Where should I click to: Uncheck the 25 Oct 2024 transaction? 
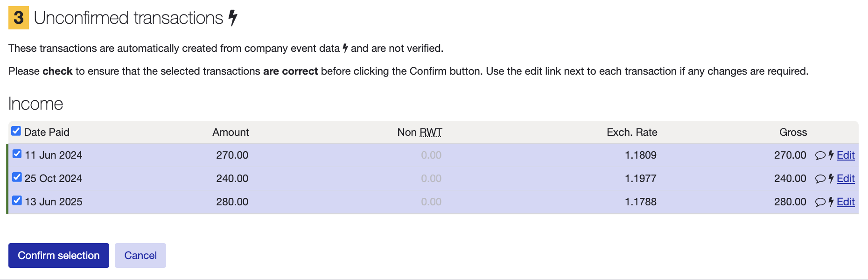tap(17, 177)
